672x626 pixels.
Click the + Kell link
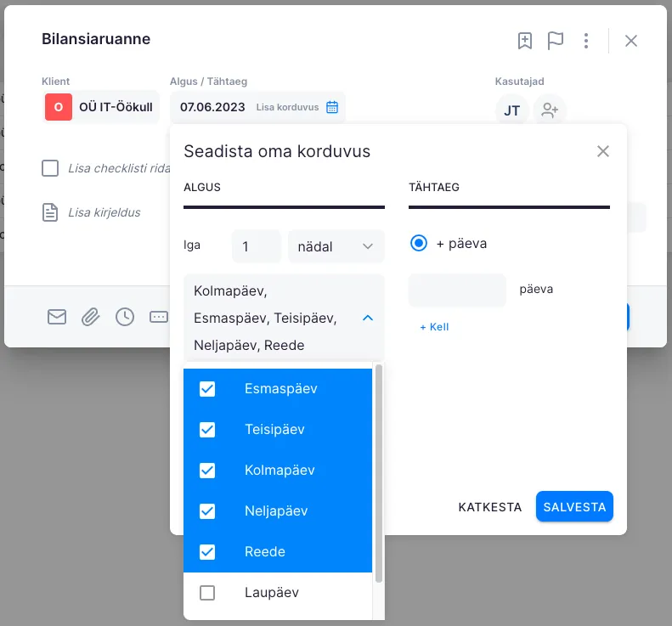[x=434, y=327]
